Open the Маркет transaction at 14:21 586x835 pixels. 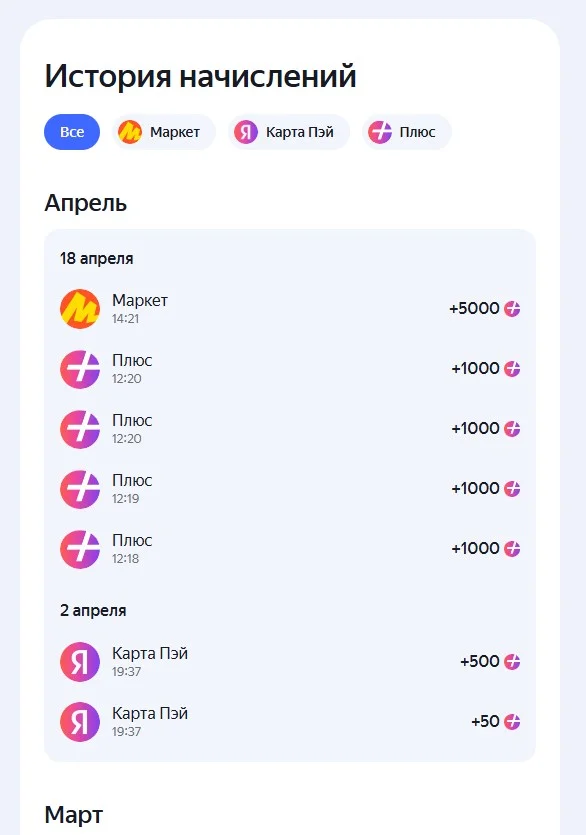coord(290,309)
